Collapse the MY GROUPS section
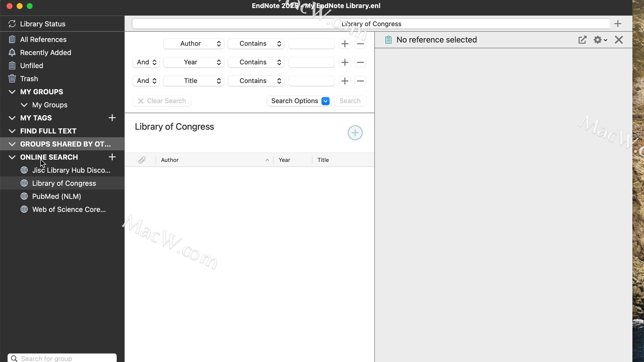Screen dimensions: 644x362 pos(12,92)
